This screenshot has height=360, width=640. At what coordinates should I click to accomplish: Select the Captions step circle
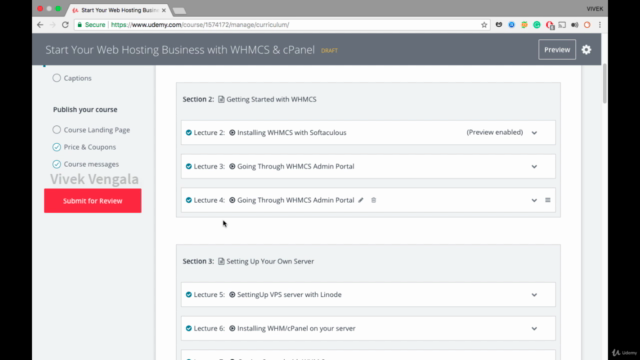[x=56, y=78]
